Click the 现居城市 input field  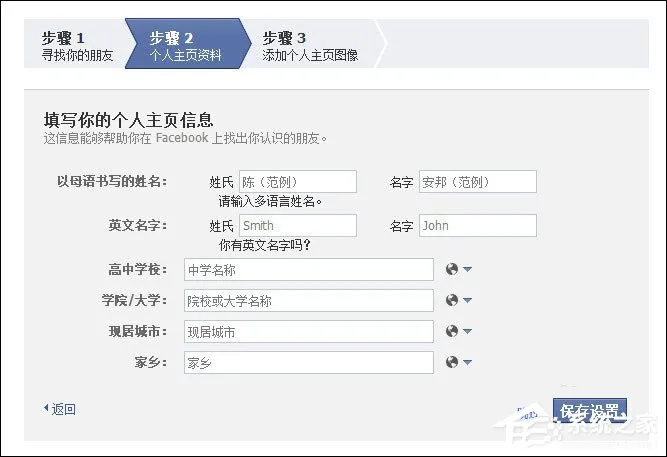click(309, 331)
